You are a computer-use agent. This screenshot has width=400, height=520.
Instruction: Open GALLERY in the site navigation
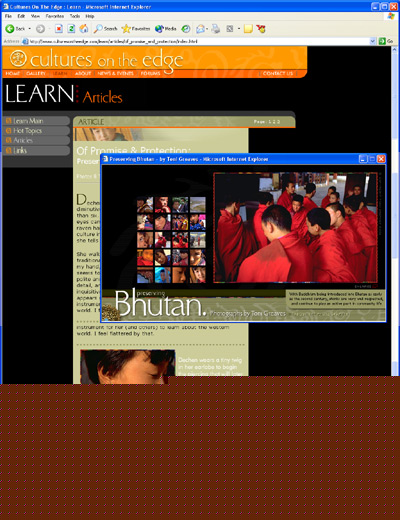(x=36, y=73)
